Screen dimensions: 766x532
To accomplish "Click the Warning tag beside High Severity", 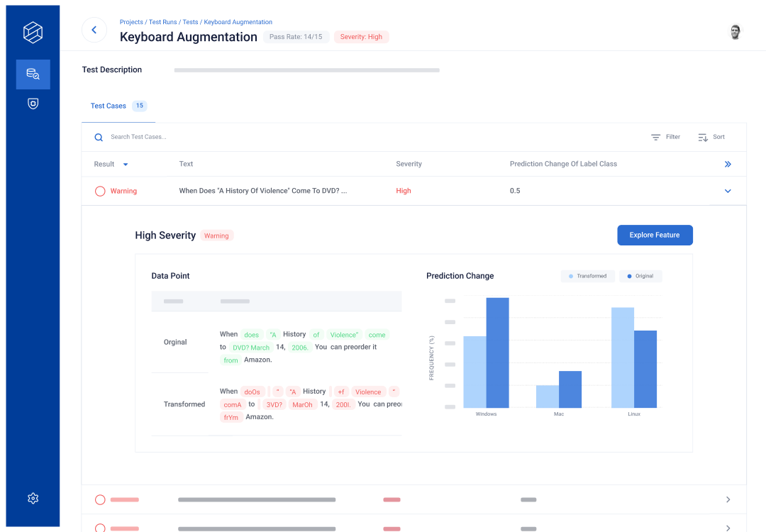I will [216, 235].
